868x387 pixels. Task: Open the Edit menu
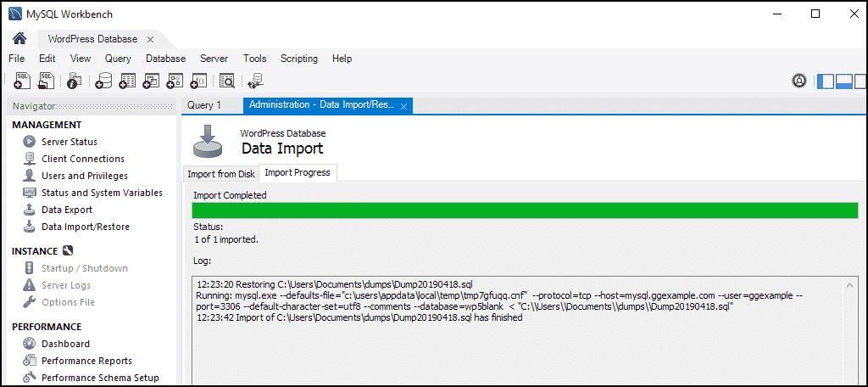[x=47, y=59]
